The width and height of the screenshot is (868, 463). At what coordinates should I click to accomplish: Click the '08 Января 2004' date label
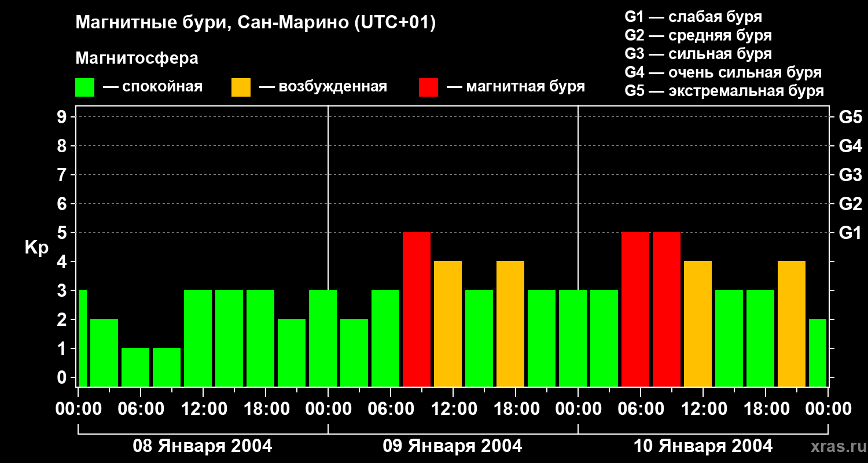[x=203, y=446]
